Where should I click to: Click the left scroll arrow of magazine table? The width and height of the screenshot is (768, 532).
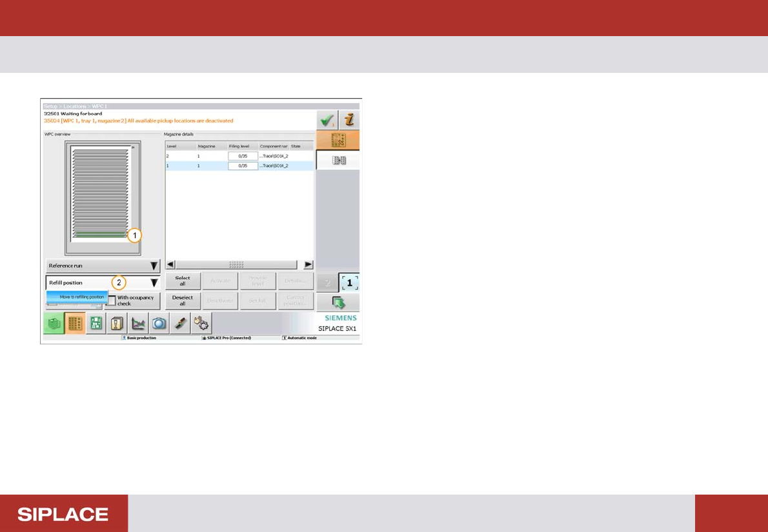(170, 265)
